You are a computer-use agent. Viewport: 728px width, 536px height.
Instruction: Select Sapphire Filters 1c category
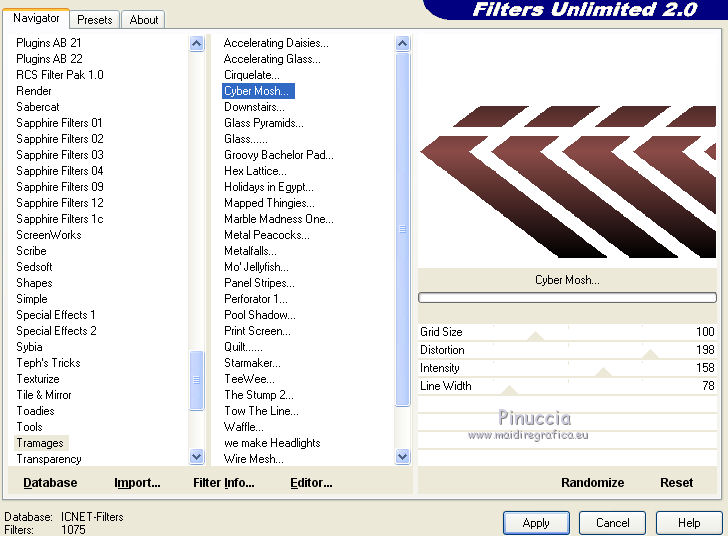click(59, 219)
